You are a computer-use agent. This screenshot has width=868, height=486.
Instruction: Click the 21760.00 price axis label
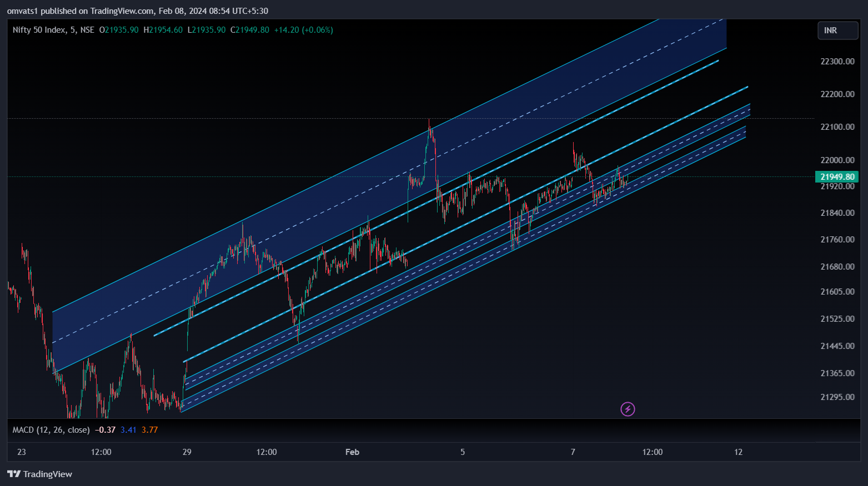pos(837,239)
